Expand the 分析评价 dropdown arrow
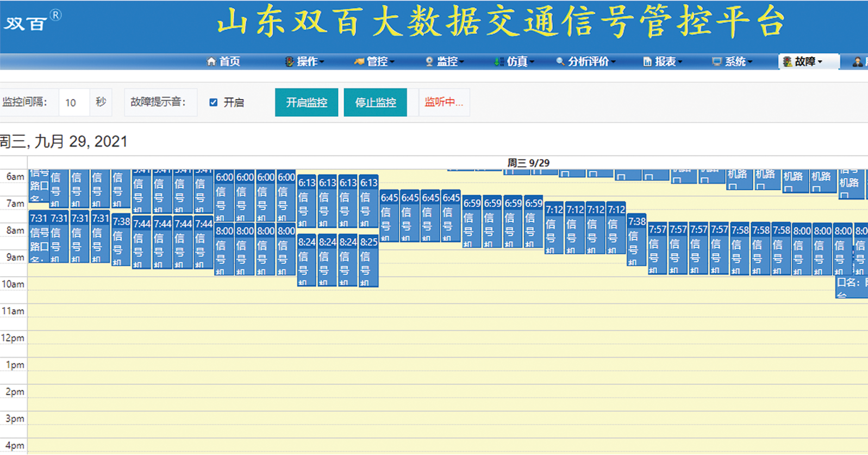The image size is (868, 455). 613,62
